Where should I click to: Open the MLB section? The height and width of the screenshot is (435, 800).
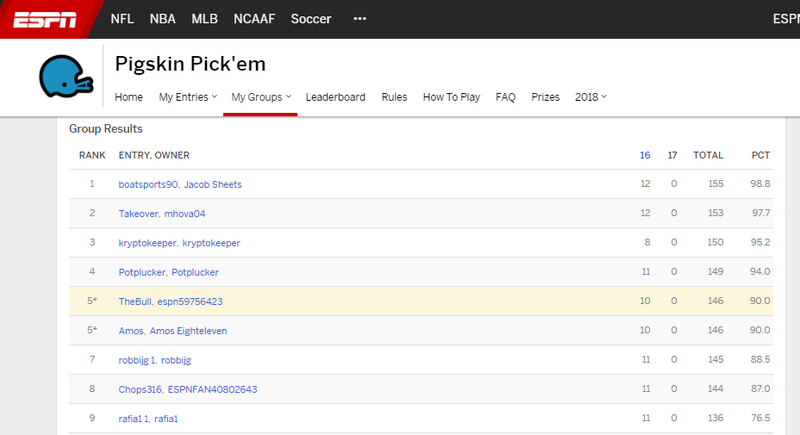point(205,19)
